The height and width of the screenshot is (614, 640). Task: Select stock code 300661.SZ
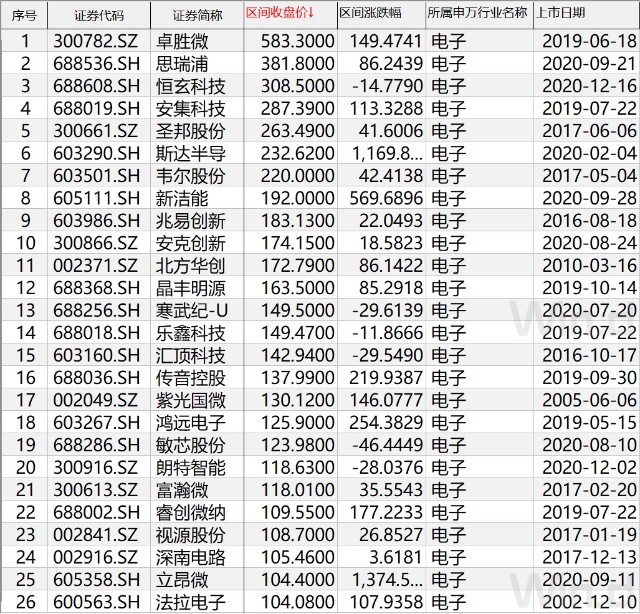point(96,131)
